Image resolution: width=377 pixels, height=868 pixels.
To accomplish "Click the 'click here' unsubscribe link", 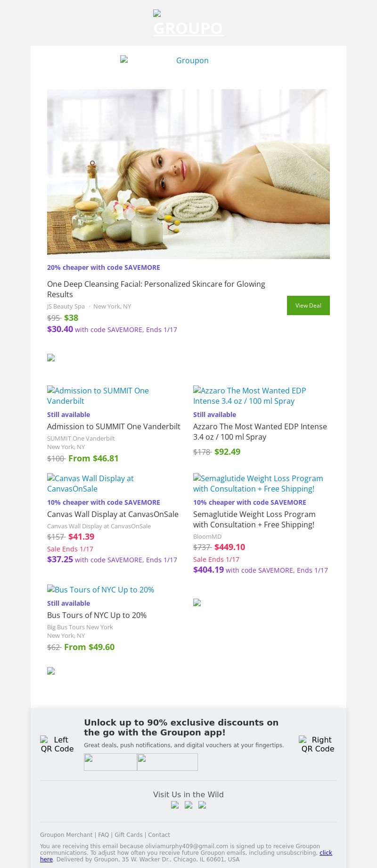I will 326,853.
